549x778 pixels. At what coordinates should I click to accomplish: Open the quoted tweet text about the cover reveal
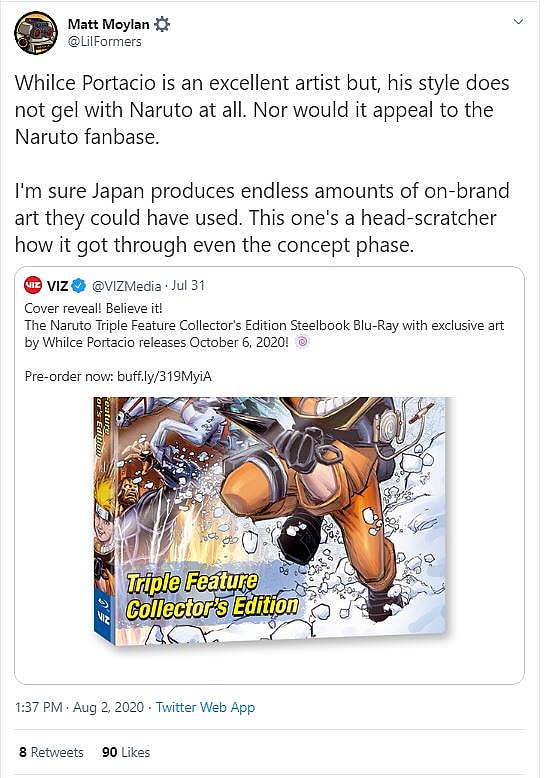click(x=264, y=325)
